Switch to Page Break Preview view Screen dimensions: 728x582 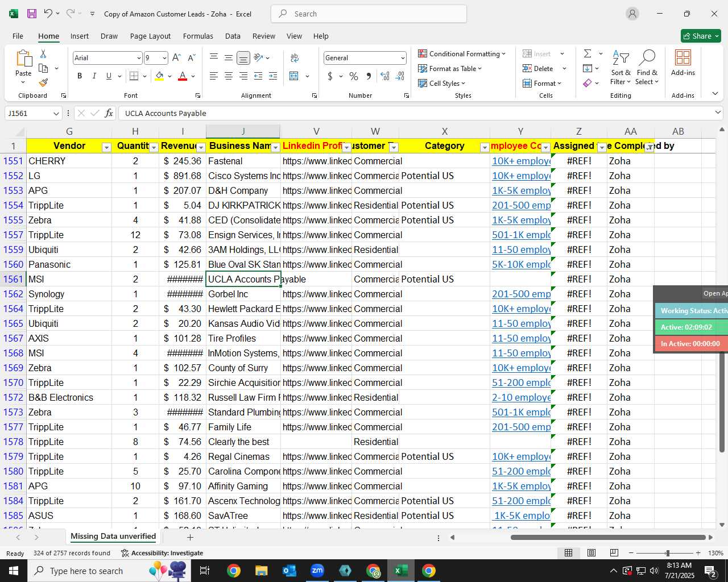tap(614, 553)
